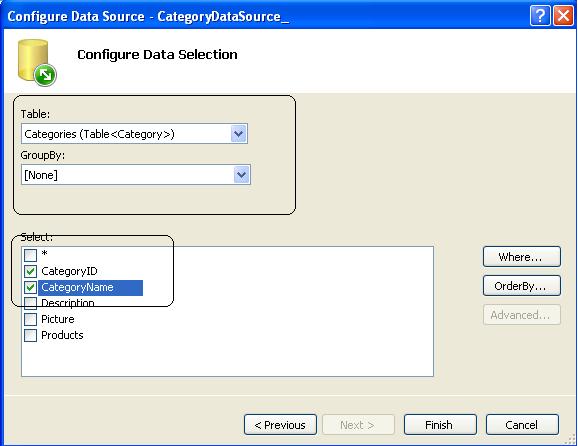Check the Description field checkbox

31,303
